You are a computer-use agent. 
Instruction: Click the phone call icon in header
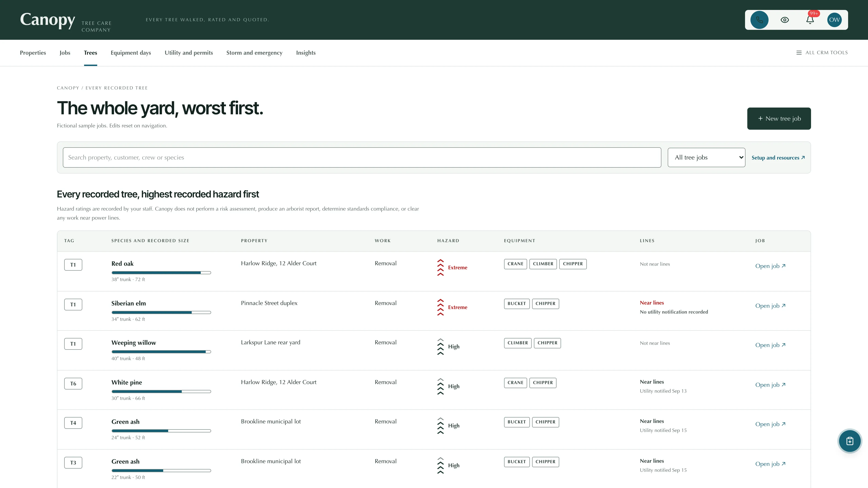(x=759, y=20)
